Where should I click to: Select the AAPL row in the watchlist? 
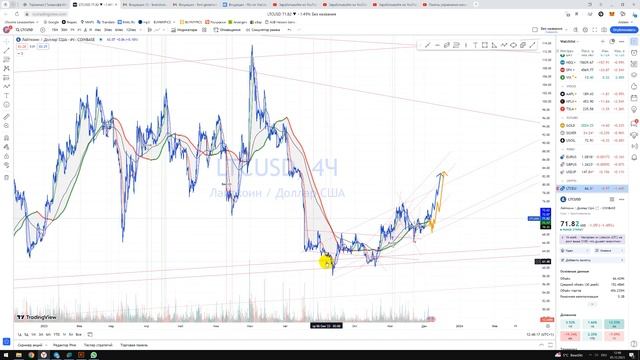592,94
